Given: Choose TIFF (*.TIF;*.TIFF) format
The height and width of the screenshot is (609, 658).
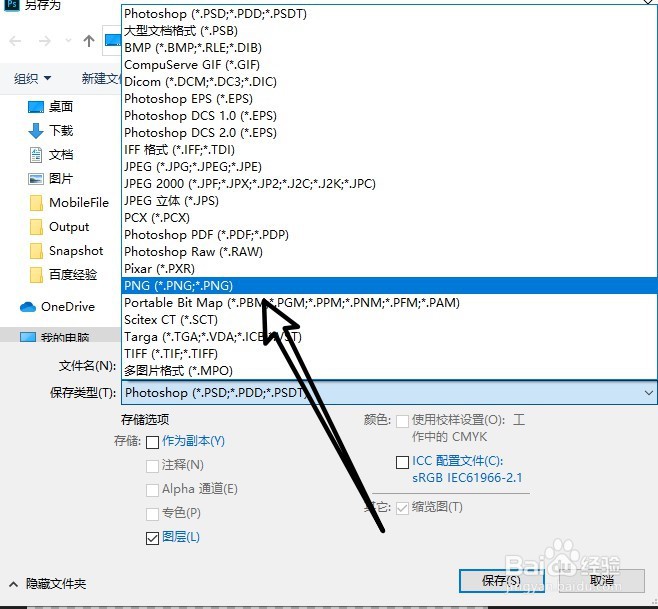Looking at the screenshot, I should coord(389,353).
